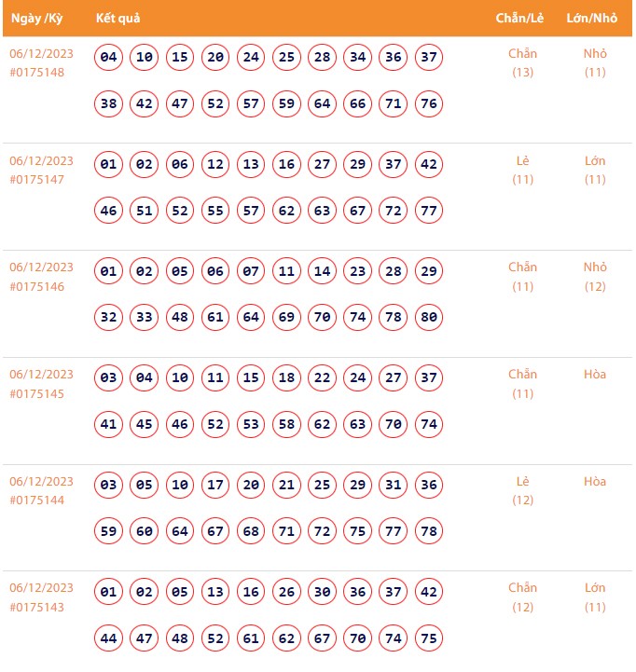Open draw #0175148 details
636x672 pixels.
(38, 73)
